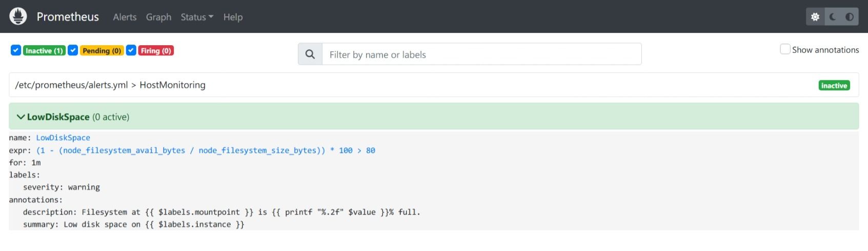Uncheck the Firing alerts checkbox
This screenshot has width=868, height=251.
point(131,50)
